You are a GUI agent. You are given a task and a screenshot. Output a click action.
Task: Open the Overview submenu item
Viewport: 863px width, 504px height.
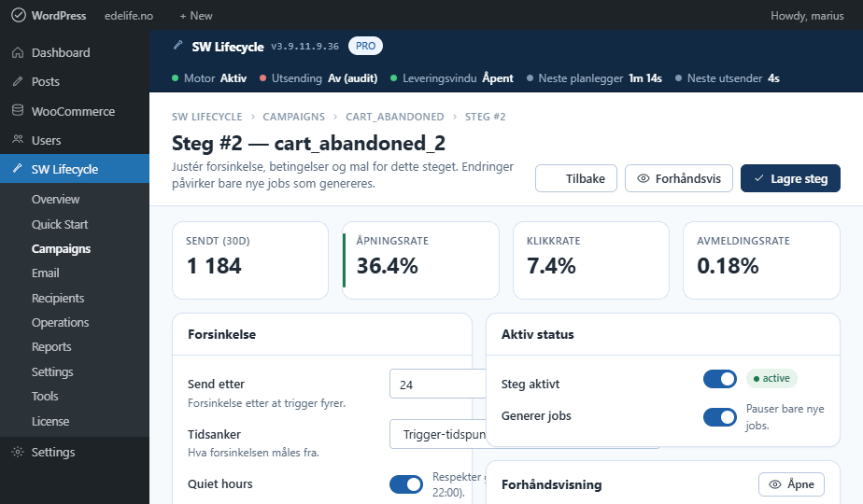(56, 199)
